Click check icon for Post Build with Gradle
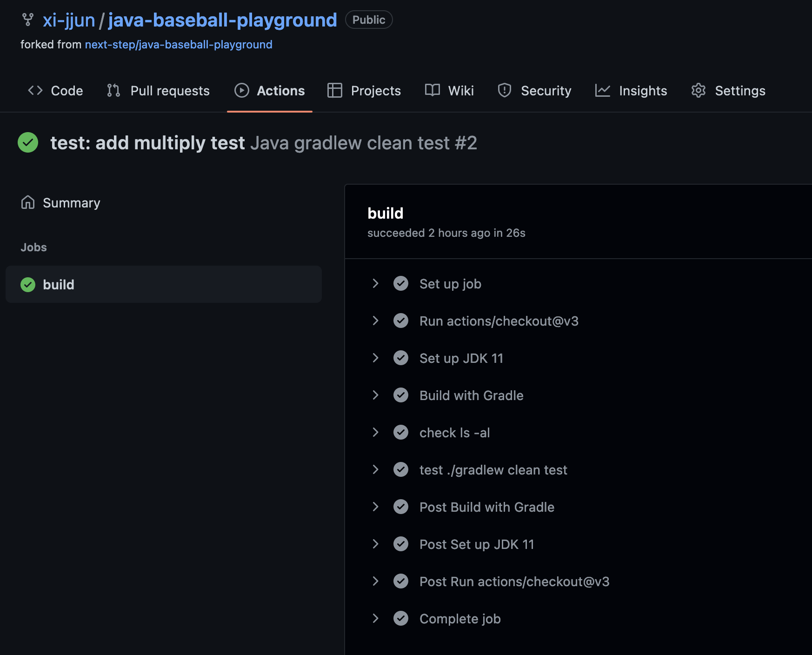This screenshot has height=655, width=812. [x=401, y=507]
